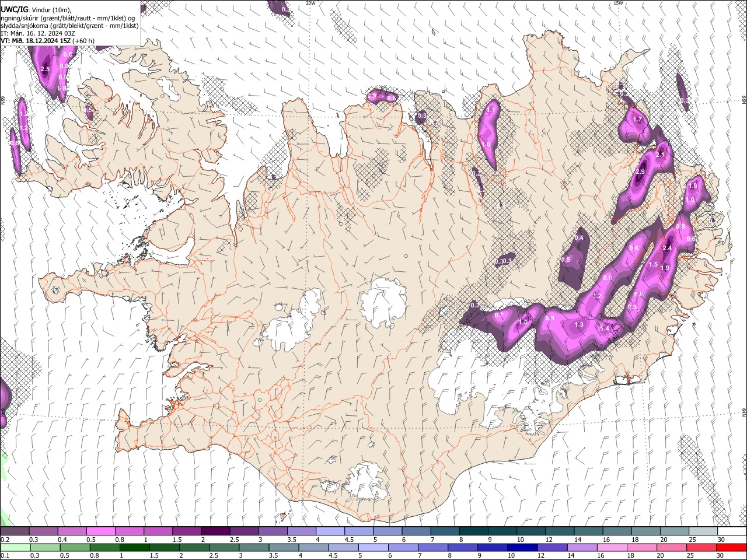747x560 pixels.
Task: Click the violet swatch labeled 12 in the lower legend row
Action: coord(553,547)
